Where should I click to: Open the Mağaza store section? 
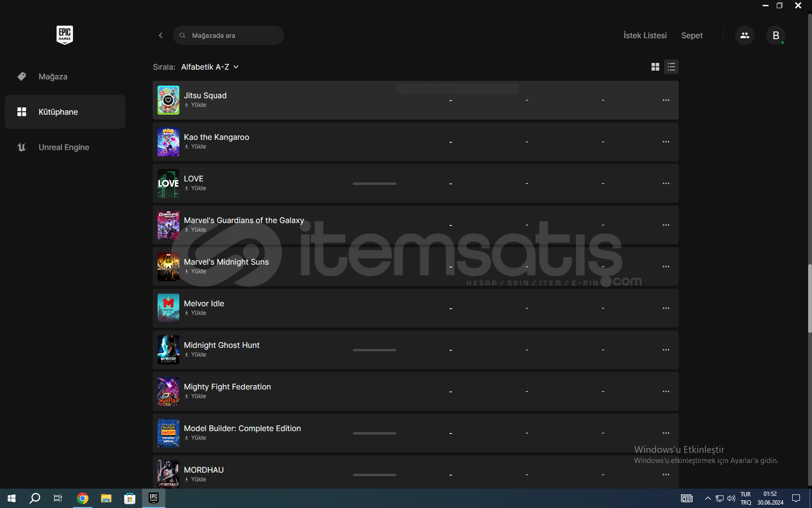pos(65,76)
